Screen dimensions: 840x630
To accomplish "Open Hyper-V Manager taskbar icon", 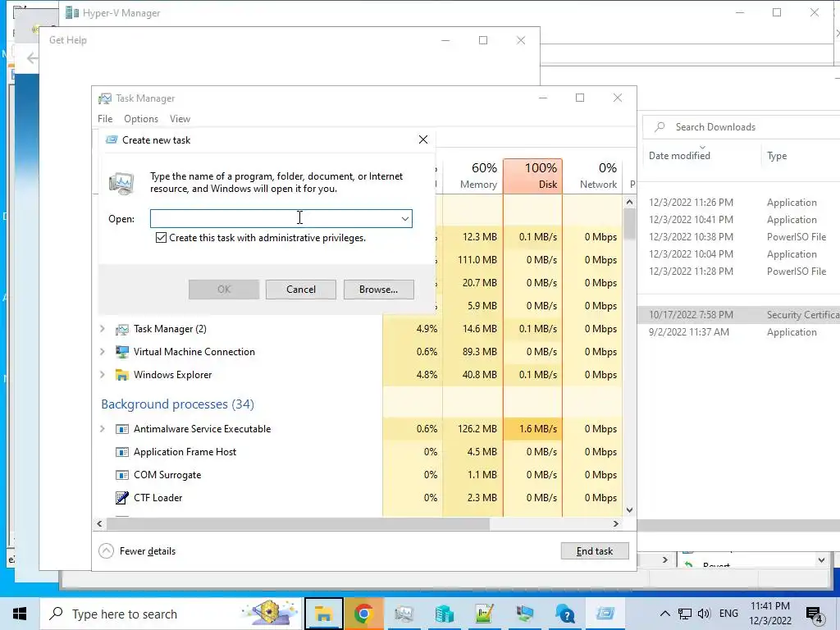I will [x=444, y=614].
